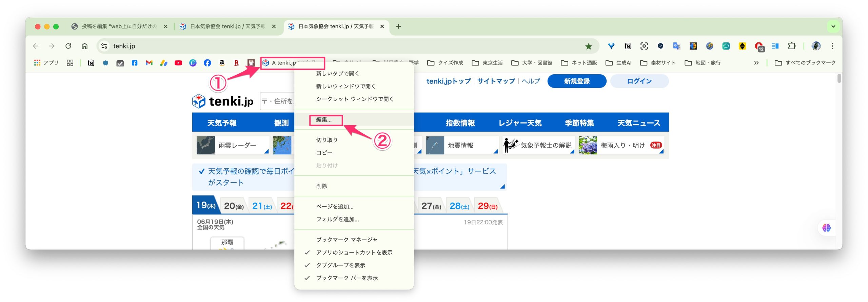This screenshot has width=868, height=302.
Task: Open a new browser tab
Action: pos(398,26)
